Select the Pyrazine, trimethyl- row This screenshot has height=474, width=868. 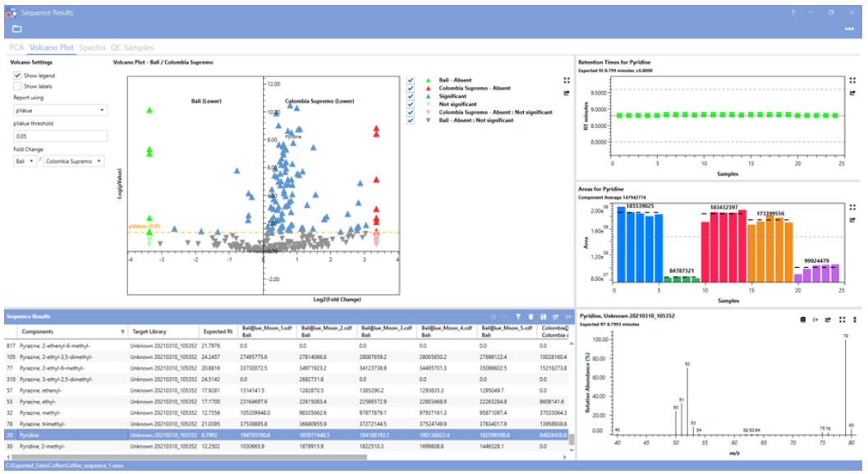[x=287, y=424]
